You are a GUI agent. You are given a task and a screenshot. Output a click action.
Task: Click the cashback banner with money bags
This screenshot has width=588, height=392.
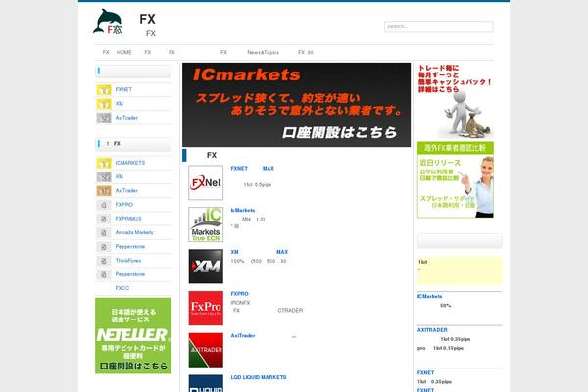click(456, 101)
